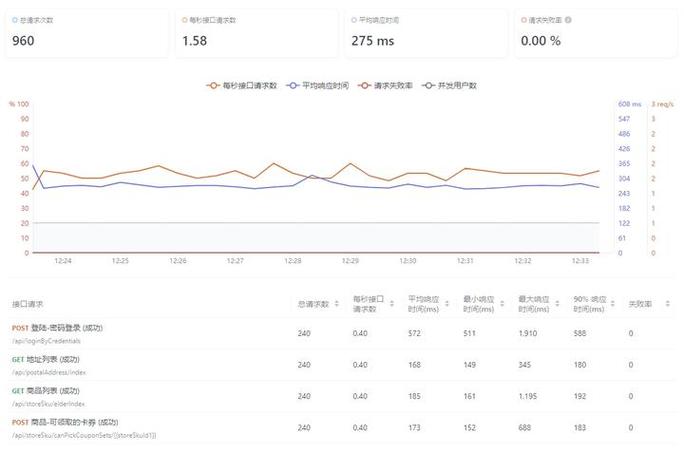This screenshot has width=684, height=453.
Task: Click 90% value 180 in 地址列表 row
Action: [x=580, y=365]
